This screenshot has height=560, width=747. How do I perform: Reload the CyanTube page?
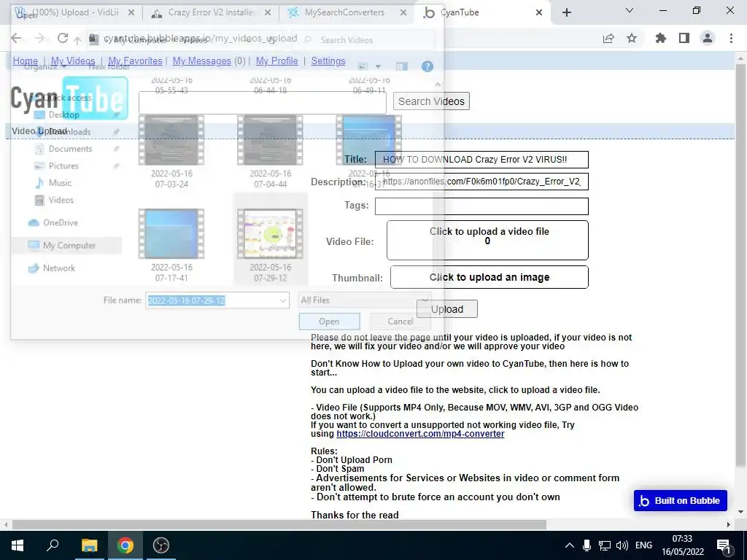pos(63,38)
